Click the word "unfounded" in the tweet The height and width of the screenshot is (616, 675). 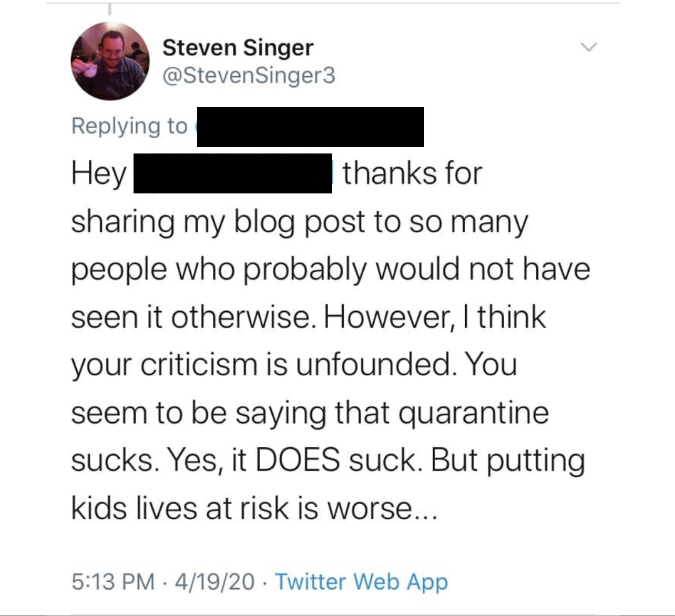click(x=374, y=364)
